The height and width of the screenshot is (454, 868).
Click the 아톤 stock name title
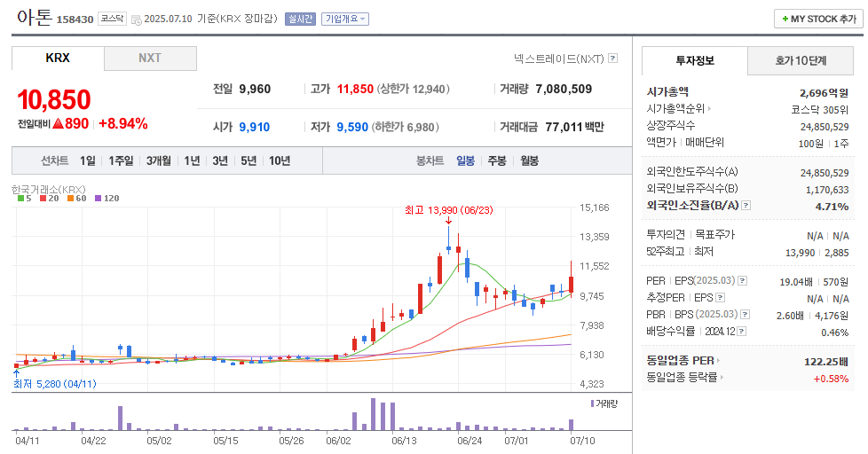(35, 17)
